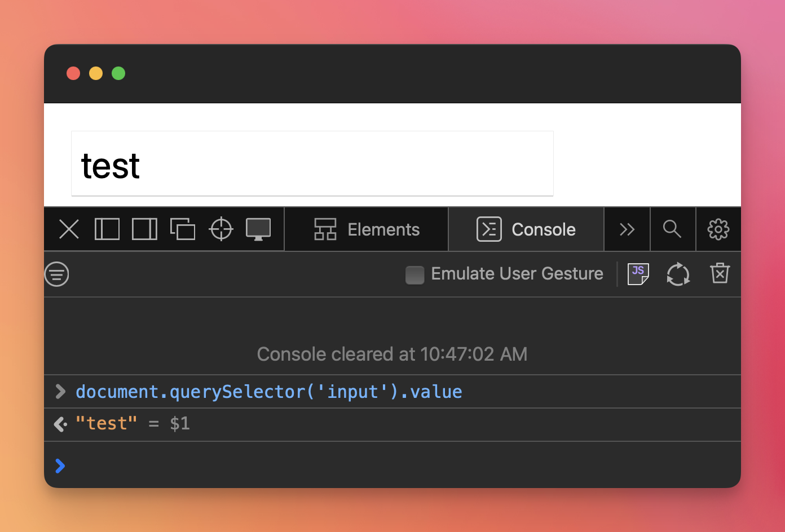
Task: Enable the Emulate User Gesture checkbox
Action: [415, 275]
